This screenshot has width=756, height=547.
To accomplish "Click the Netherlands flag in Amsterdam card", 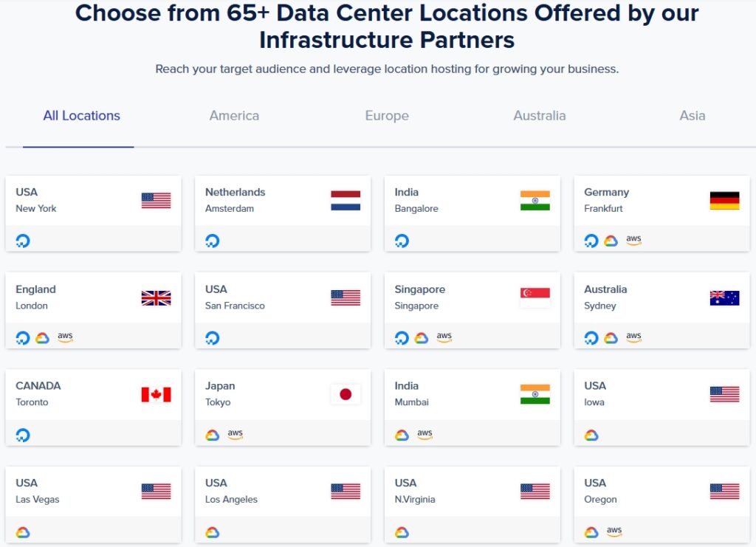I will coord(346,201).
